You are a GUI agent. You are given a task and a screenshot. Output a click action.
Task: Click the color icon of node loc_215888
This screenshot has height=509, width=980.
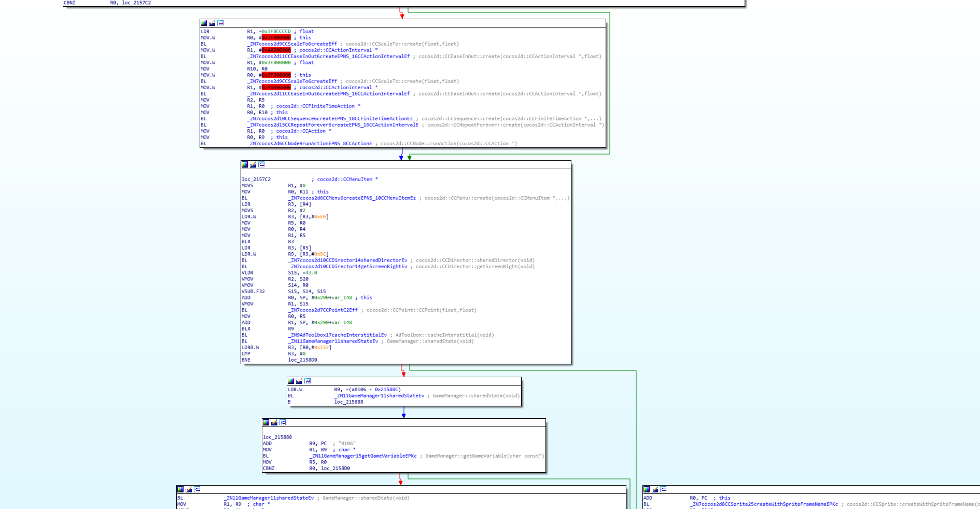(266, 422)
